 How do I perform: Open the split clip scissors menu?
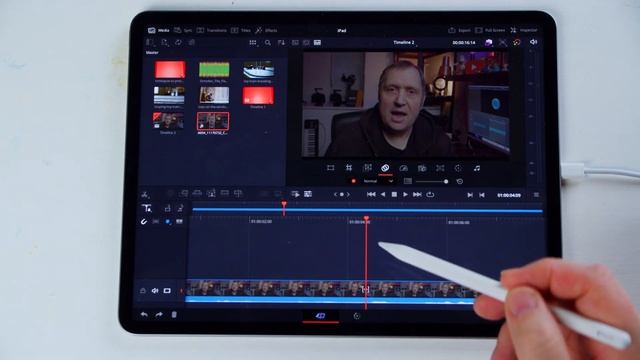(145, 195)
